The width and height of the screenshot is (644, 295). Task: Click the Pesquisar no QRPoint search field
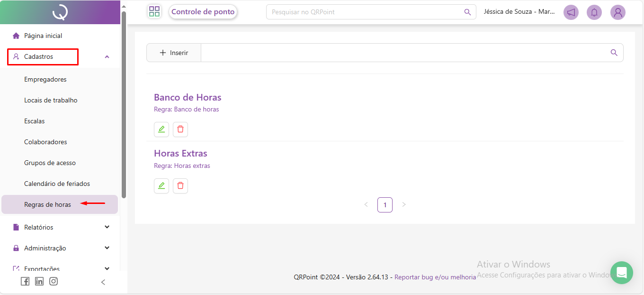365,12
